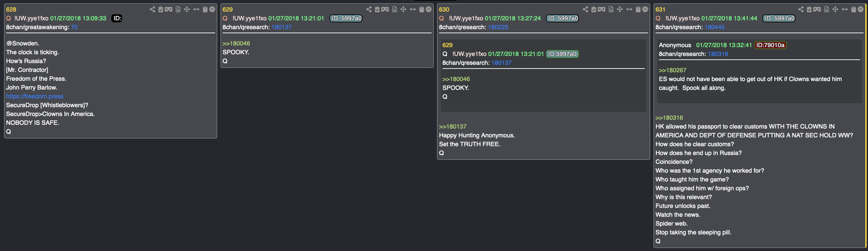The width and height of the screenshot is (868, 251).
Task: Share post 630 using its share icon
Action: [x=585, y=9]
